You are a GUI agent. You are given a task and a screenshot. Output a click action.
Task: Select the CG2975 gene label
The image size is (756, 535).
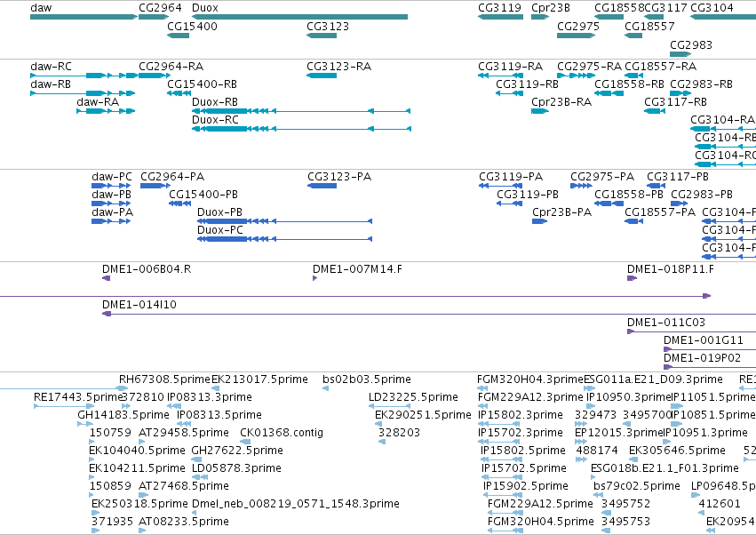coord(578,27)
